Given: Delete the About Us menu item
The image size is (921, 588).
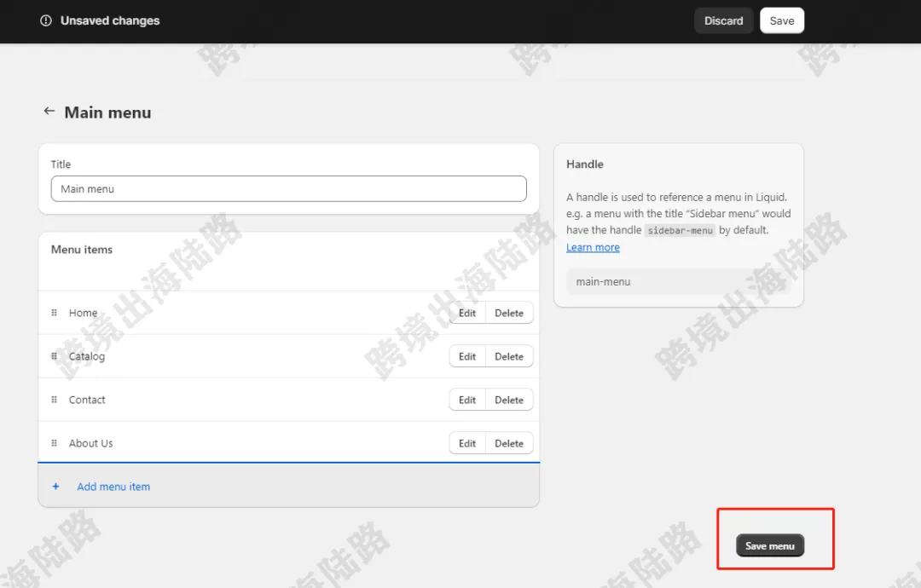Looking at the screenshot, I should [x=509, y=443].
